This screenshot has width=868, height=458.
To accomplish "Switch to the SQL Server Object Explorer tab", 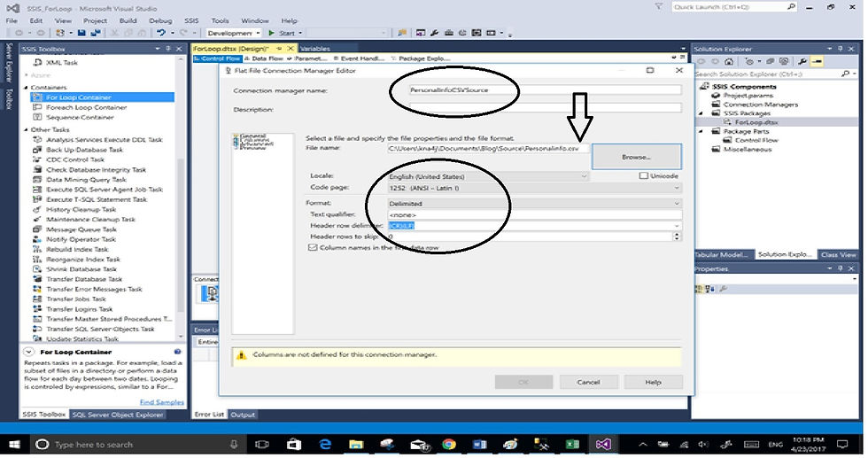I will (117, 415).
